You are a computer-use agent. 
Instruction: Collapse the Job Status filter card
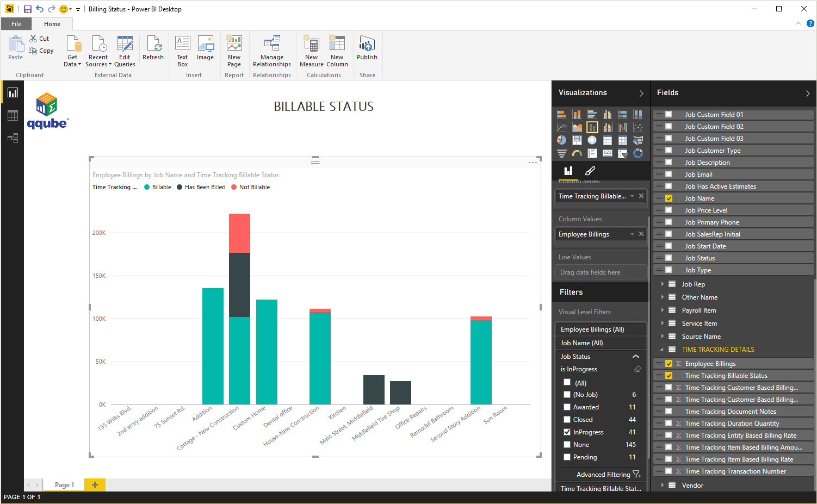pyautogui.click(x=636, y=357)
